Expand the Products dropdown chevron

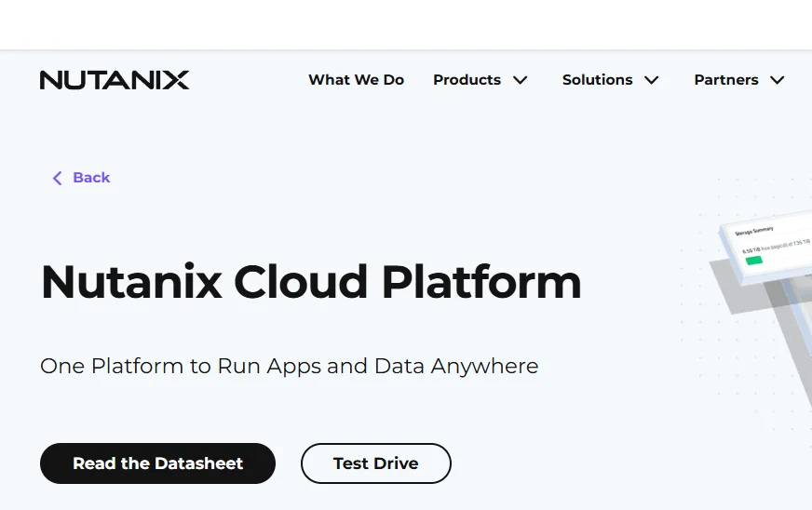pos(521,80)
